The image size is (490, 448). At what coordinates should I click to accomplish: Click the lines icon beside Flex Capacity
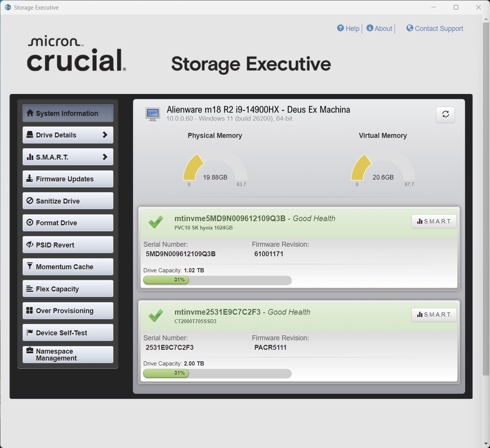click(30, 288)
